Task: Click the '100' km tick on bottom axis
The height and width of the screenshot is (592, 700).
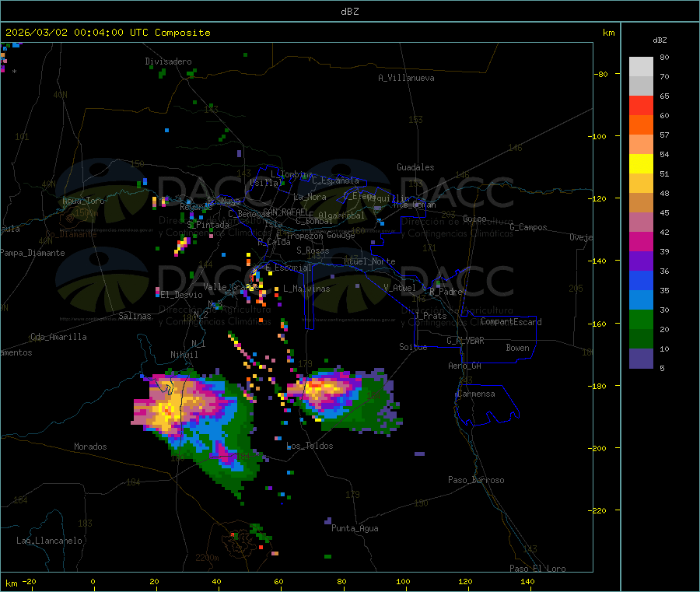Action: pyautogui.click(x=403, y=581)
